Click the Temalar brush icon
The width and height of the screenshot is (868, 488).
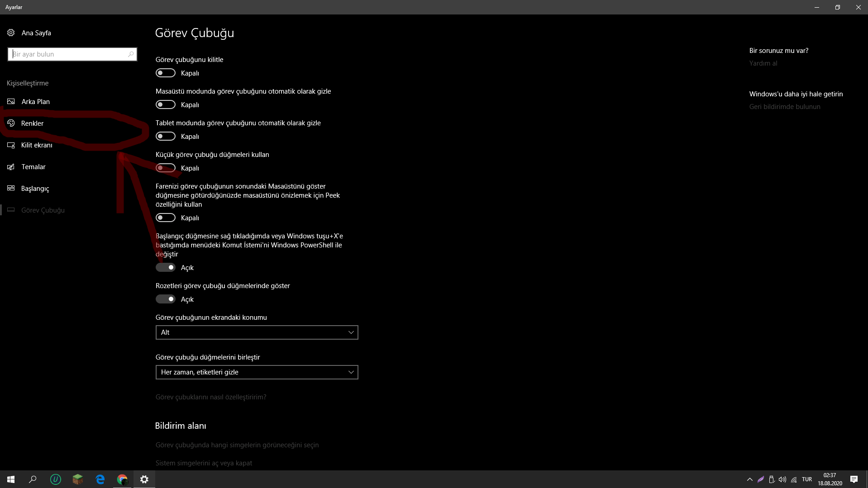pyautogui.click(x=11, y=166)
